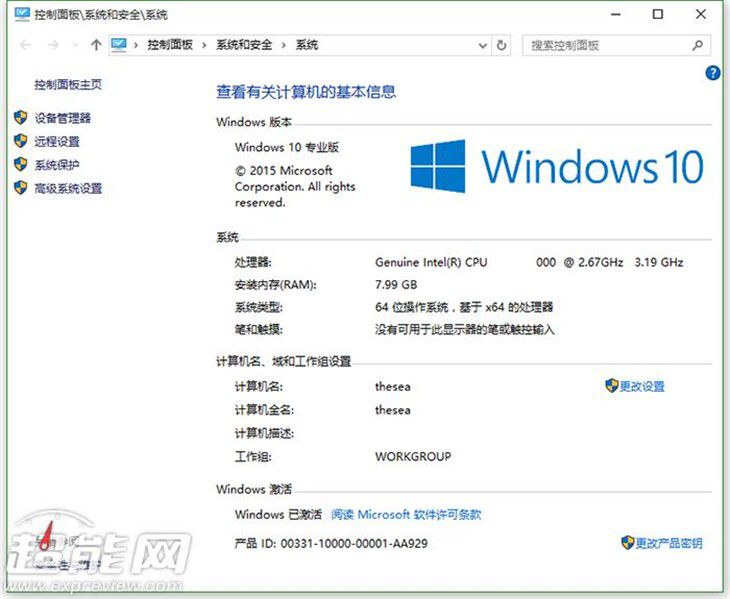
Task: Open the recent locations dropdown arrow
Action: click(75, 45)
